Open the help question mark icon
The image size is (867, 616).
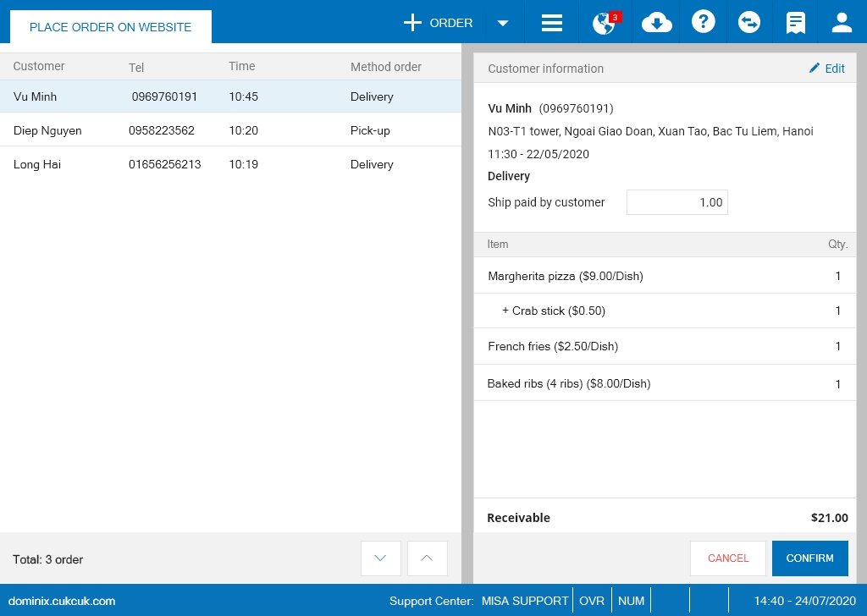703,23
